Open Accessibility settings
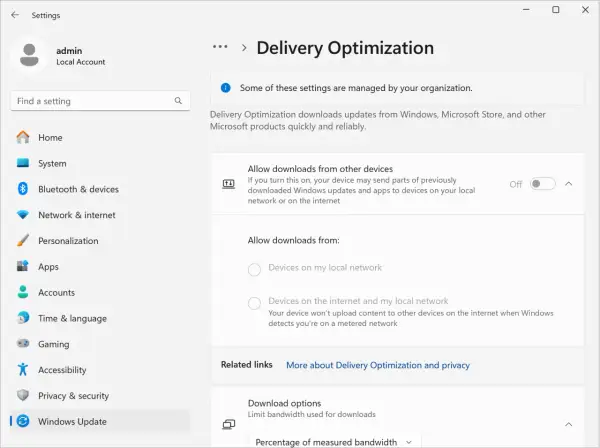Image resolution: width=600 pixels, height=448 pixels. [100, 370]
